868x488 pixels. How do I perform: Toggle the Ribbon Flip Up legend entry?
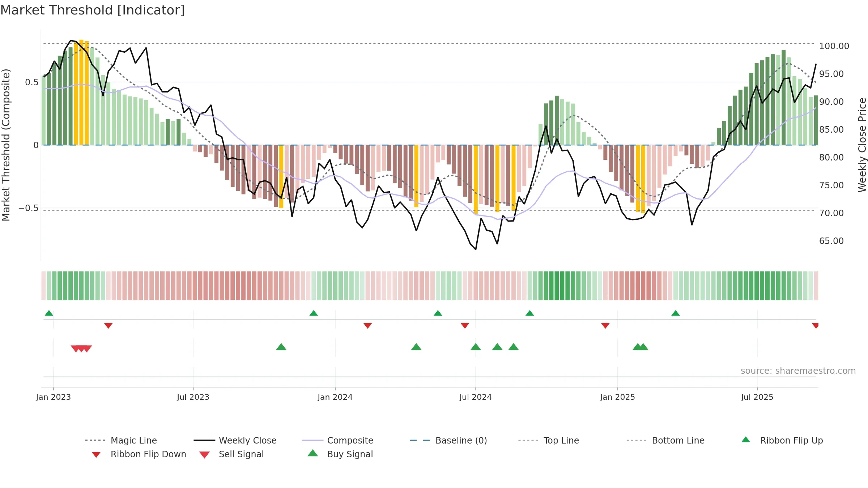[782, 440]
